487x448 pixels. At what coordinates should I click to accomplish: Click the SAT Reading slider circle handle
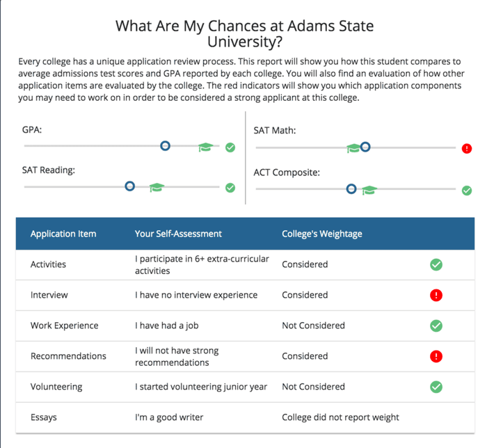(x=129, y=186)
